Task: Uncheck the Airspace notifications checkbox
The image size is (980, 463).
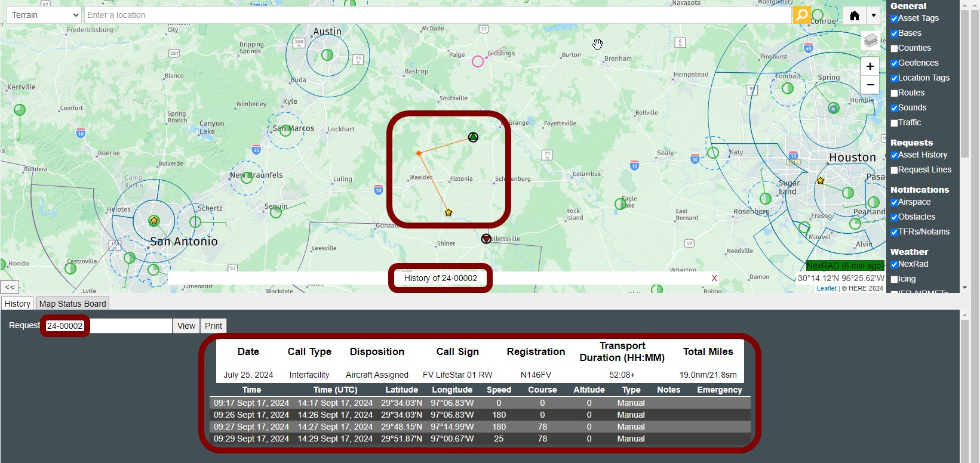Action: 894,202
